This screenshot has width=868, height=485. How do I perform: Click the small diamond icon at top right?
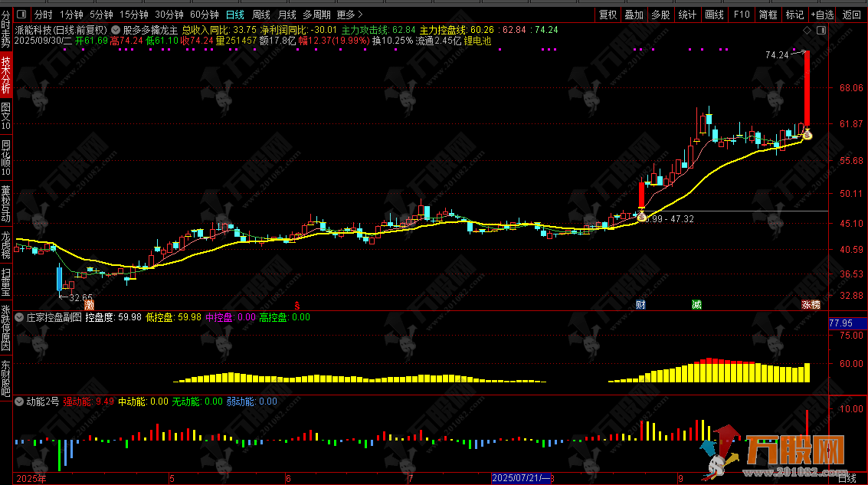tap(806, 30)
